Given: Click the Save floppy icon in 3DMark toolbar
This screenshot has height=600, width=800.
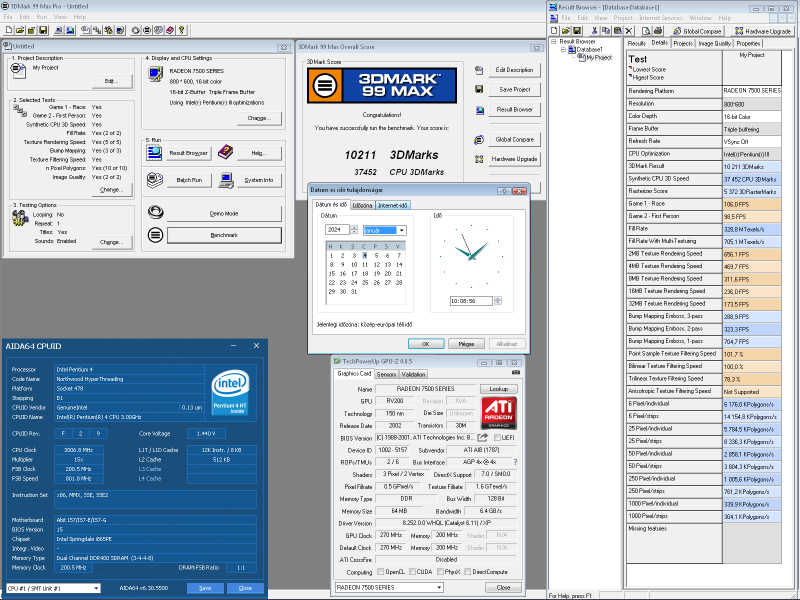Looking at the screenshot, I should [x=43, y=30].
